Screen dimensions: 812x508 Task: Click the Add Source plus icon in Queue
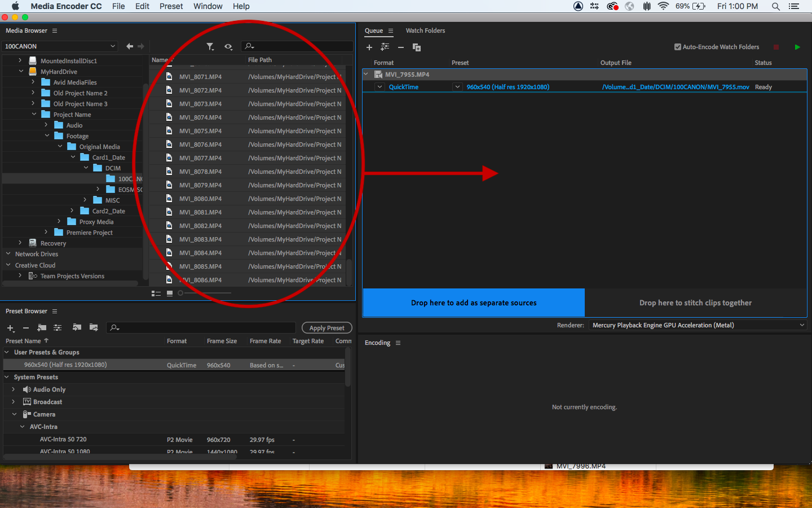pos(369,47)
